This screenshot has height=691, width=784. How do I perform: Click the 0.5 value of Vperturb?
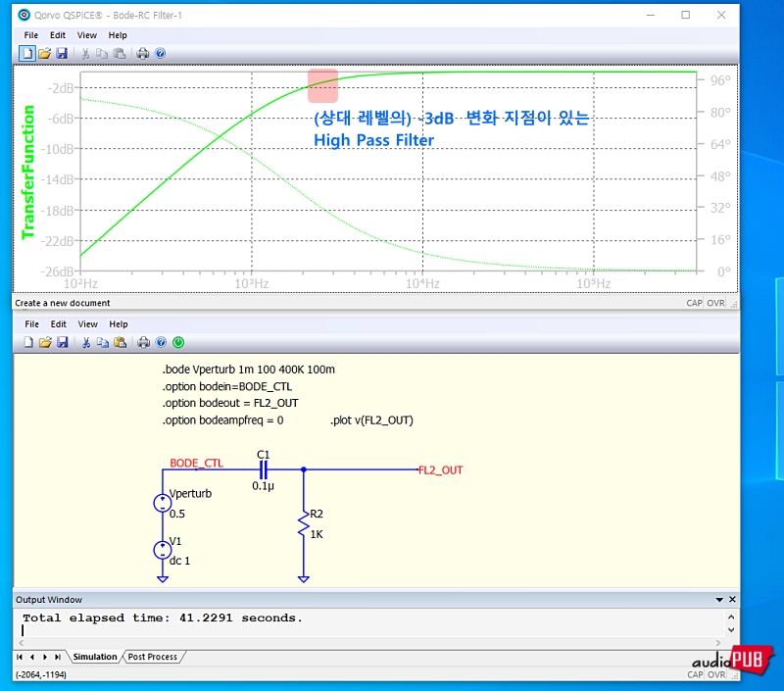click(177, 514)
